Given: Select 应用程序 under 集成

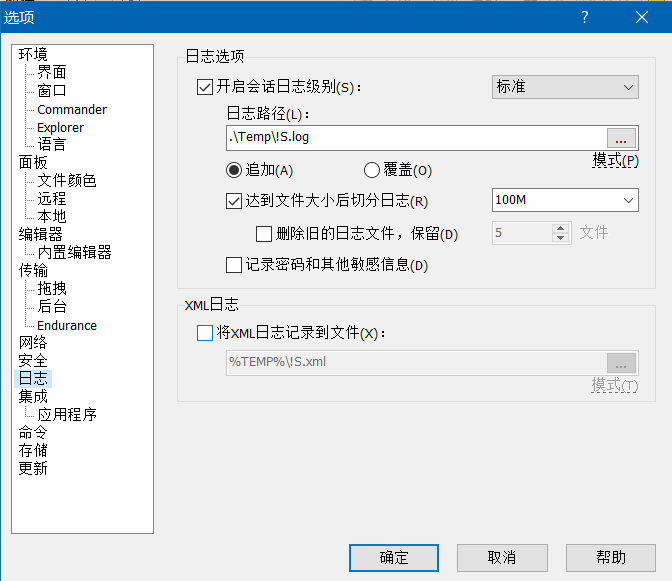Looking at the screenshot, I should [66, 414].
